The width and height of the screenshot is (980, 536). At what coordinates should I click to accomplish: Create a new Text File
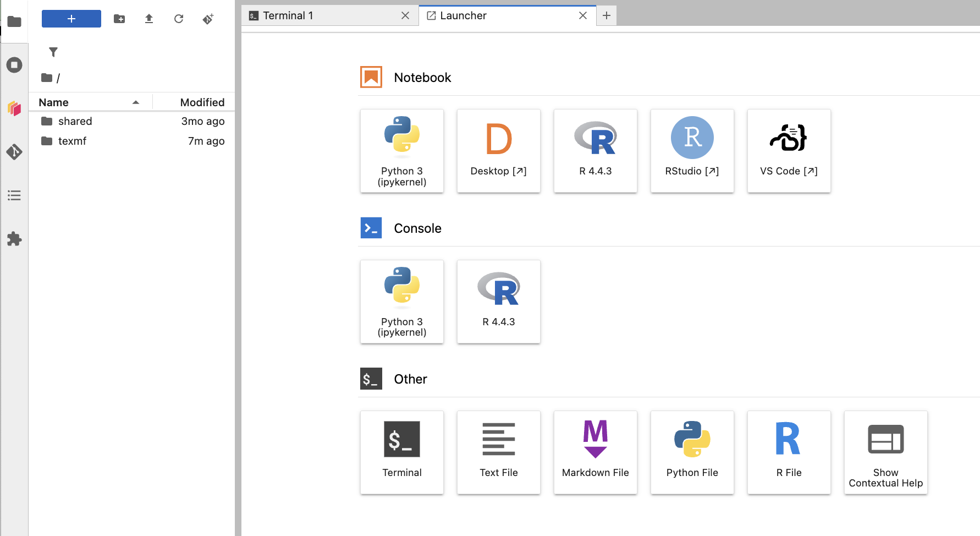(499, 452)
